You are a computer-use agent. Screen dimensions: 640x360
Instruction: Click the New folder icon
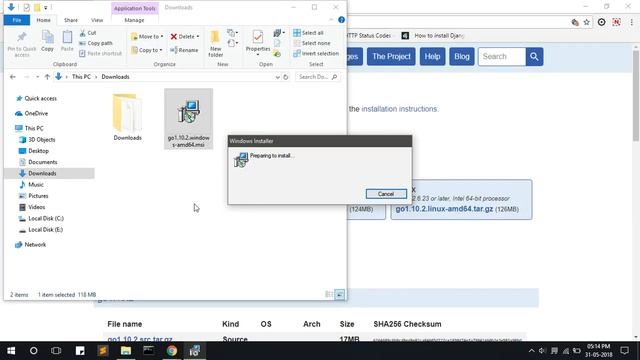pyautogui.click(x=215, y=37)
